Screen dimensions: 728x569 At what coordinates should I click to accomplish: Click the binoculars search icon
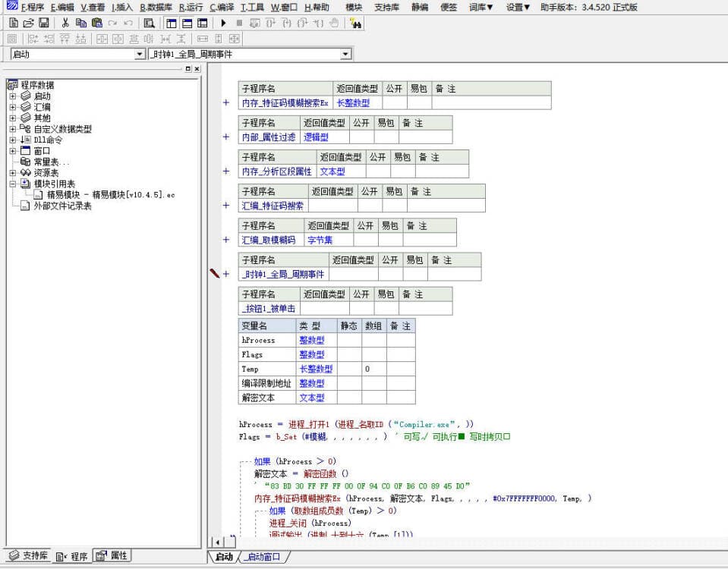pyautogui.click(x=356, y=23)
